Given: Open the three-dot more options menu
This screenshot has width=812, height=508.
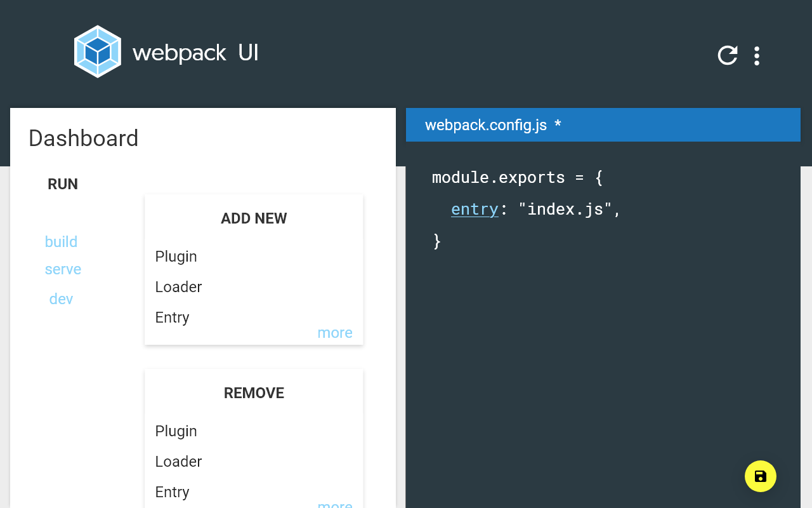Looking at the screenshot, I should 757,56.
